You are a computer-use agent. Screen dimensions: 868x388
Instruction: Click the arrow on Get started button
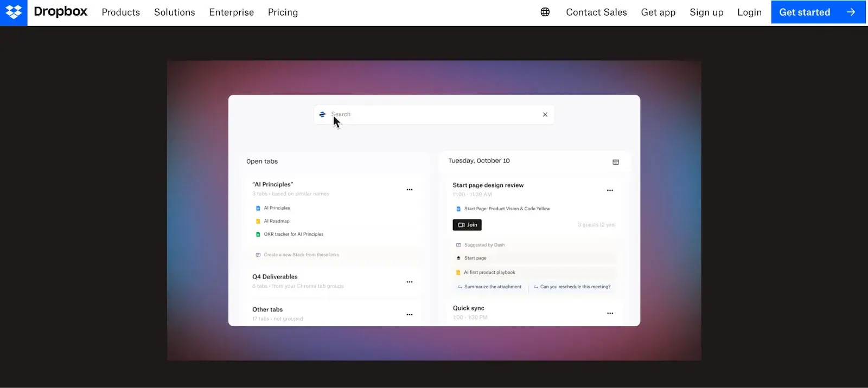851,12
